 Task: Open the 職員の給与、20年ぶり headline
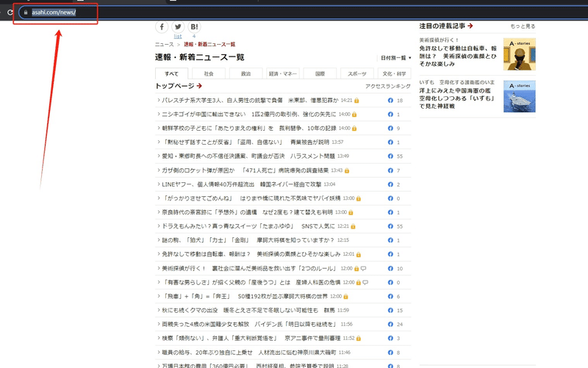point(248,353)
